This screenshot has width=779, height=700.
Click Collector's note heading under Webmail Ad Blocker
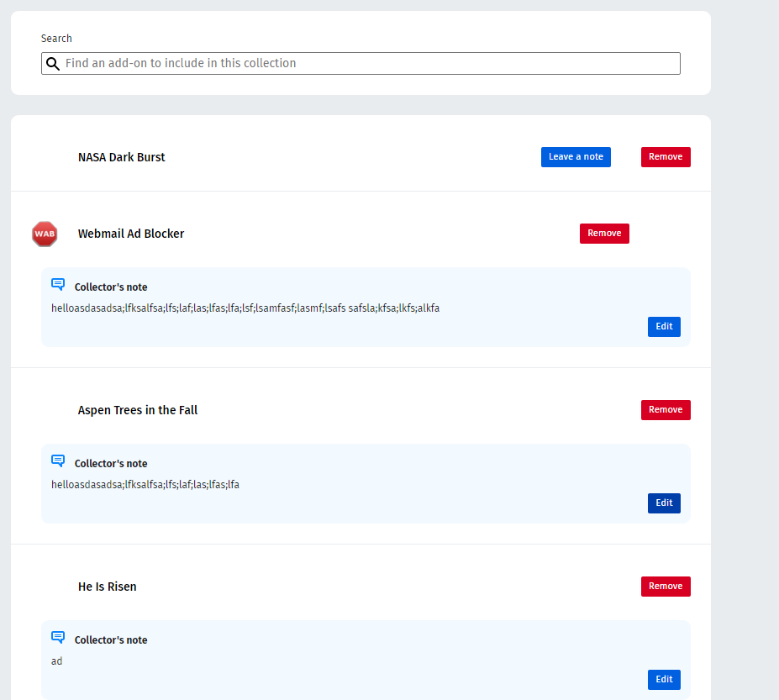coord(111,287)
